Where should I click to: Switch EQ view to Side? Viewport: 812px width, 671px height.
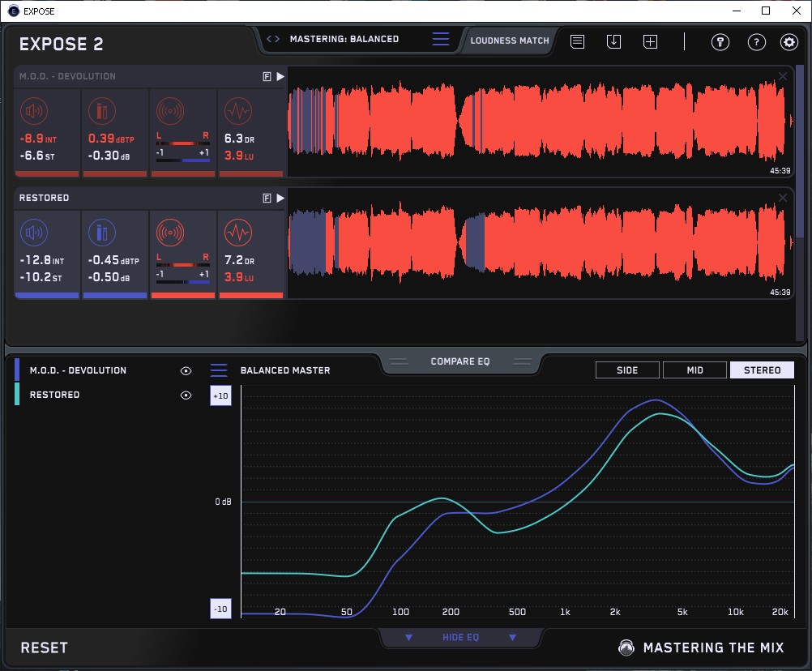(627, 370)
